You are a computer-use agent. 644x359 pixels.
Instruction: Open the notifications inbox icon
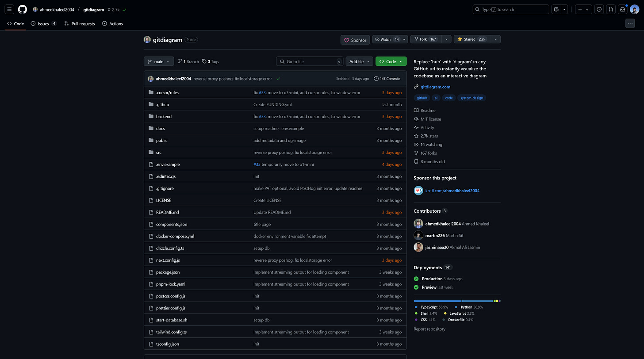pyautogui.click(x=623, y=9)
